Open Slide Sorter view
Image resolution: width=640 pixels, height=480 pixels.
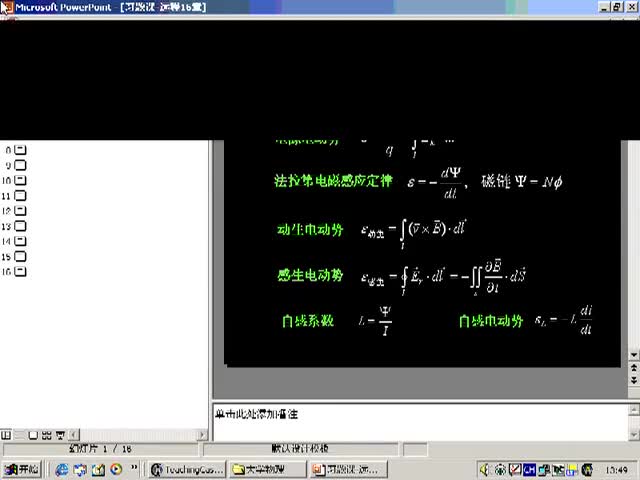[x=47, y=435]
